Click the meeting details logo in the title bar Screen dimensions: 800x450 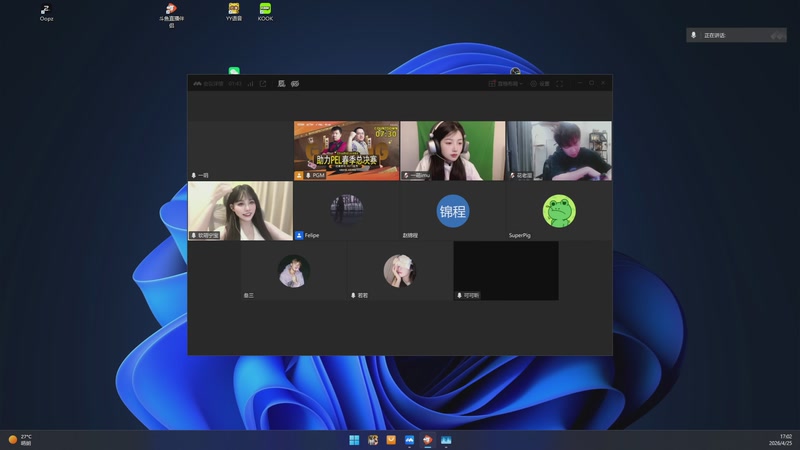tap(197, 84)
